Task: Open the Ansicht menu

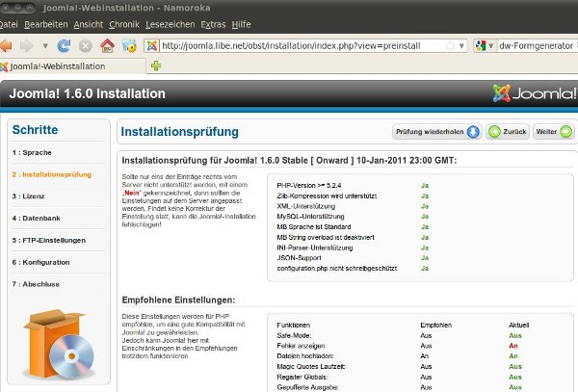Action: click(89, 24)
